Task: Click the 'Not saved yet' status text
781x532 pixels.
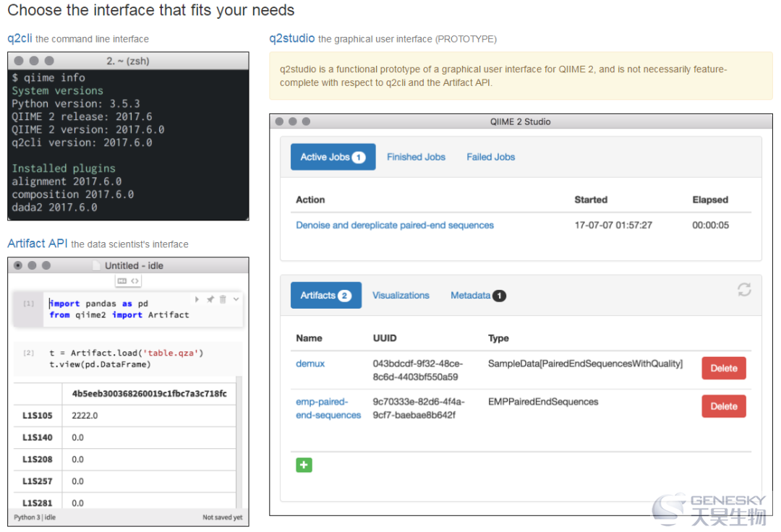Action: (222, 517)
